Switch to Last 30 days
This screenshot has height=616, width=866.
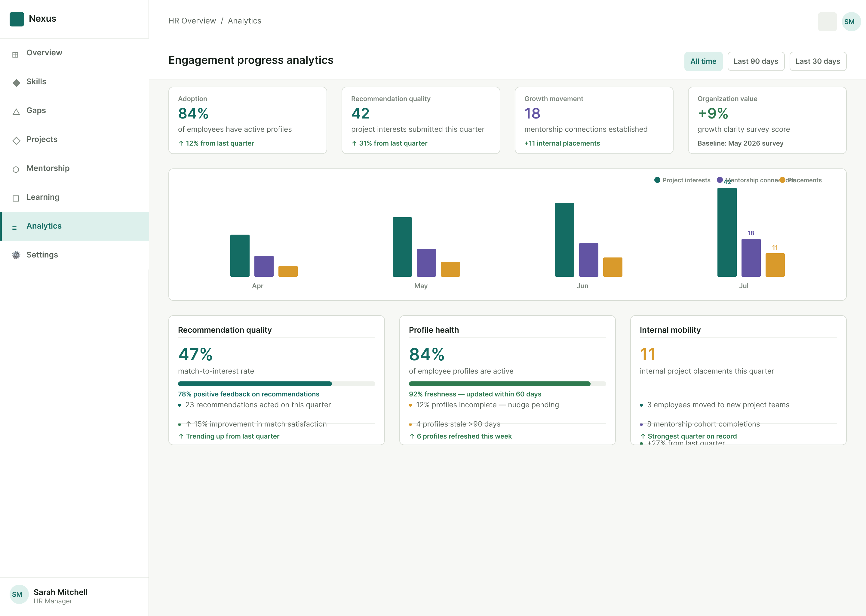[x=818, y=61]
